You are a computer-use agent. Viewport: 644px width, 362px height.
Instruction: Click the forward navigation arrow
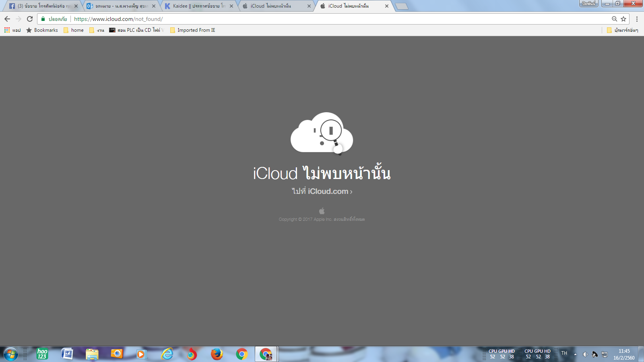[x=19, y=19]
